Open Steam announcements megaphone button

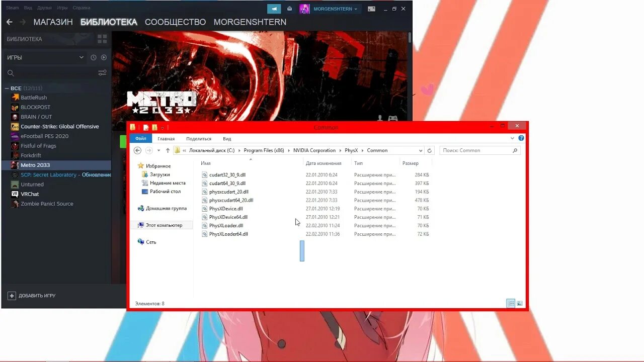click(274, 9)
